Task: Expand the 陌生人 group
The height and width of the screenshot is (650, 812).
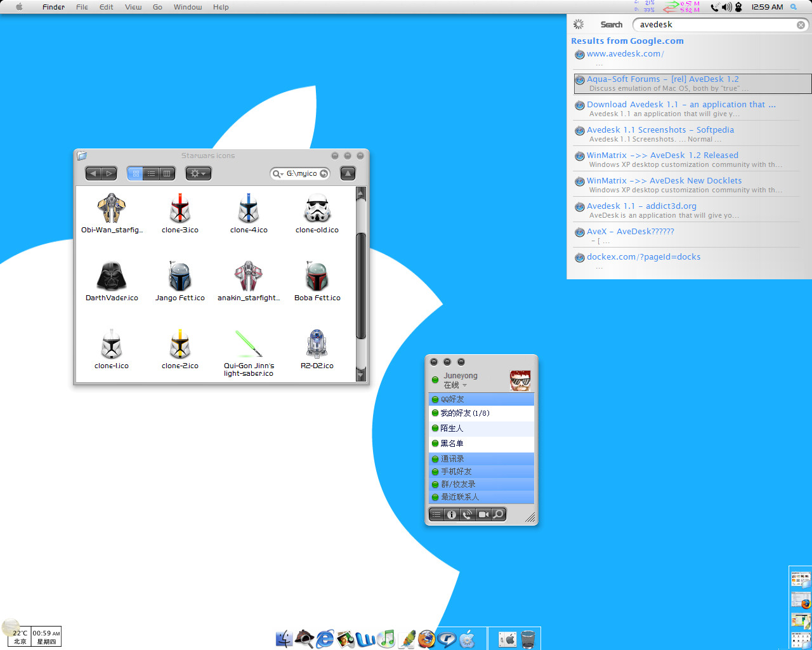Action: pos(481,428)
